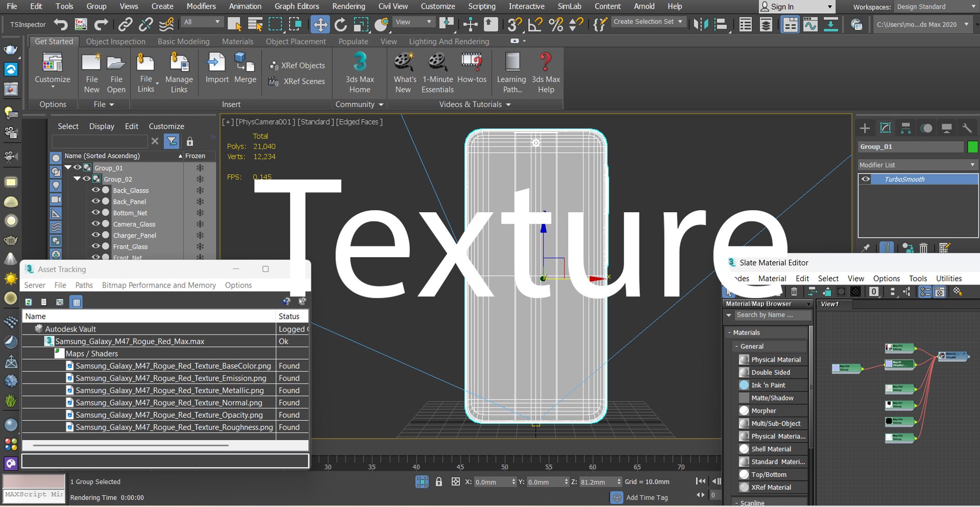
Task: Click Remove Modifier trash icon
Action: [x=923, y=248]
